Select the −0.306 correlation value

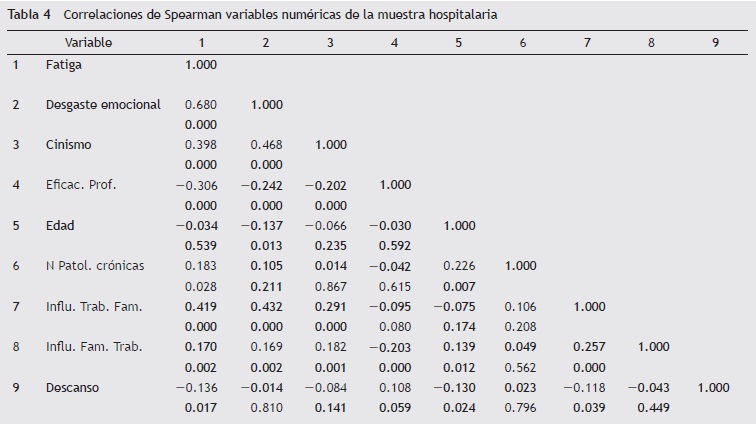[x=196, y=185]
